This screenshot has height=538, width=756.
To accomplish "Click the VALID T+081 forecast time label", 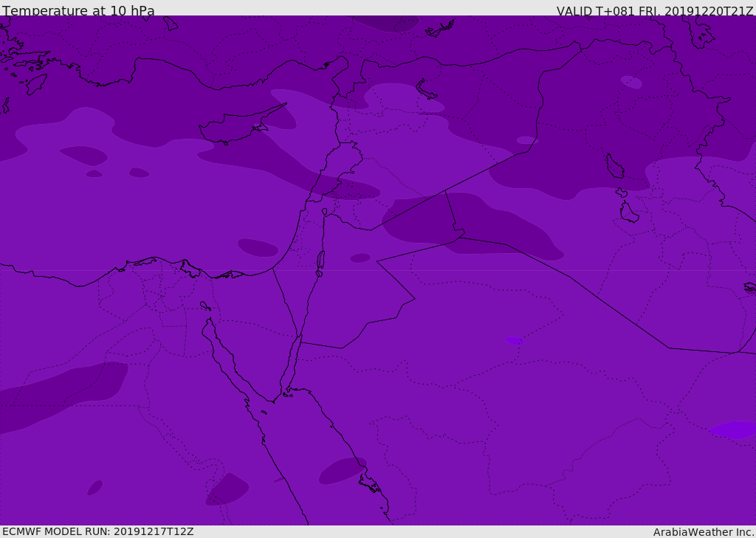I will pyautogui.click(x=654, y=11).
